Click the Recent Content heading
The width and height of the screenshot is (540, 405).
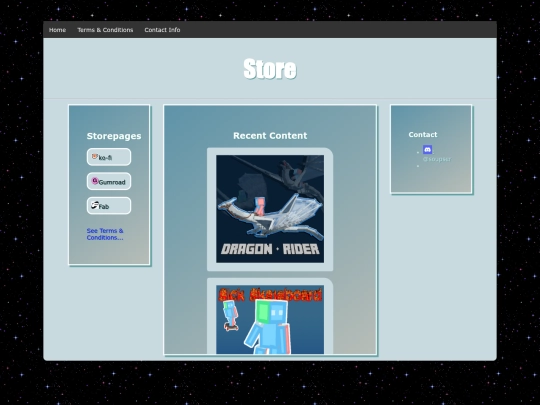click(x=270, y=136)
